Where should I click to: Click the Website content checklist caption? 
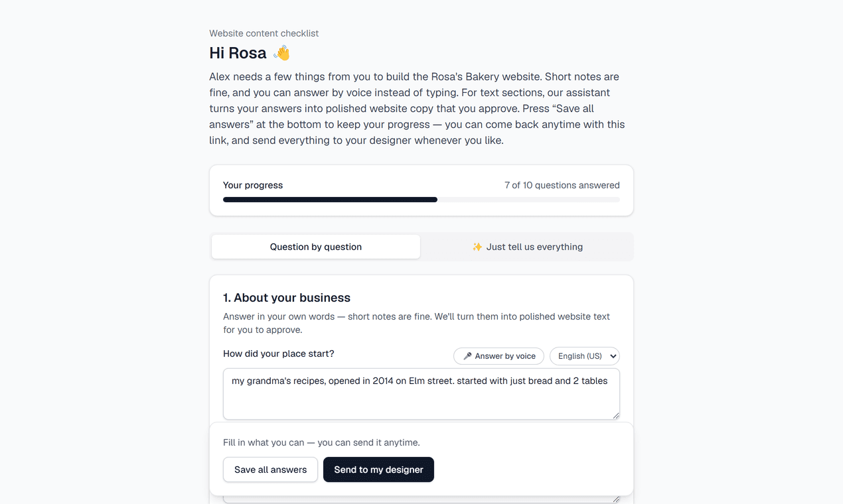[x=264, y=33]
